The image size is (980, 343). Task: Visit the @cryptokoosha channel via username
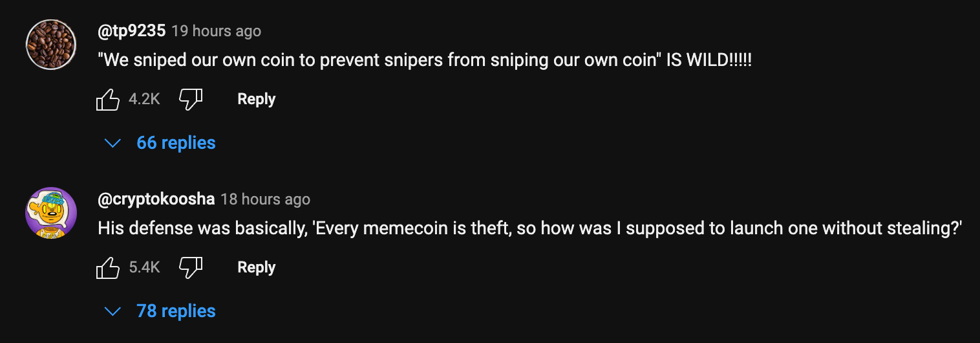pyautogui.click(x=156, y=199)
